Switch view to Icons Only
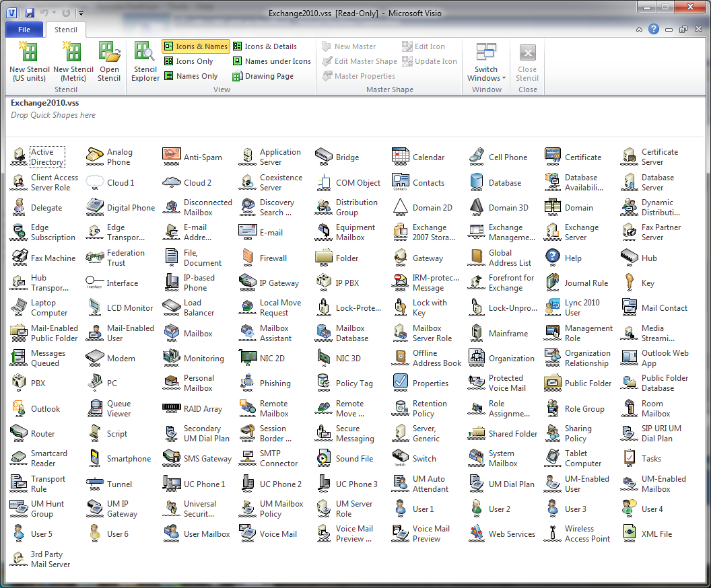Screen dimensions: 711x588 click(188, 61)
